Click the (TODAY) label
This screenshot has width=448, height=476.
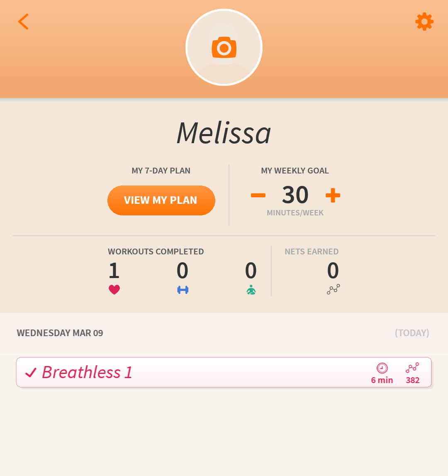(x=412, y=333)
